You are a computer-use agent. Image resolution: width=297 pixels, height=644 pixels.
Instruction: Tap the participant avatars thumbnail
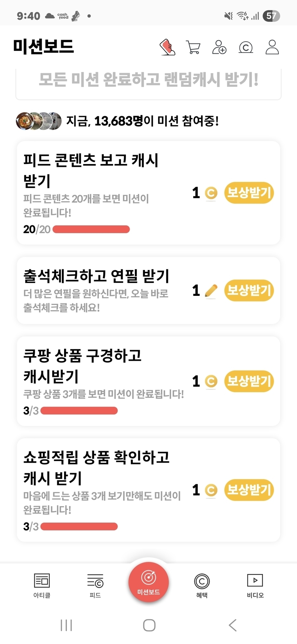(39, 121)
